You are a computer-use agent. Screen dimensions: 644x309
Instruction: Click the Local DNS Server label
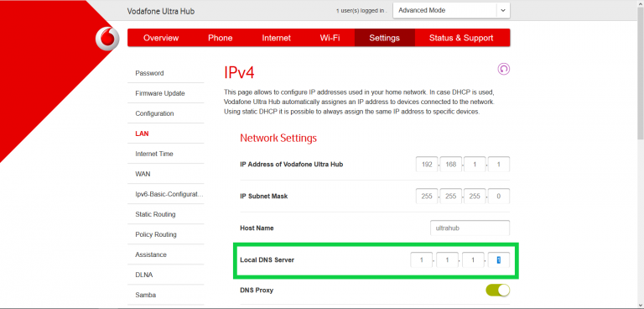click(x=267, y=260)
